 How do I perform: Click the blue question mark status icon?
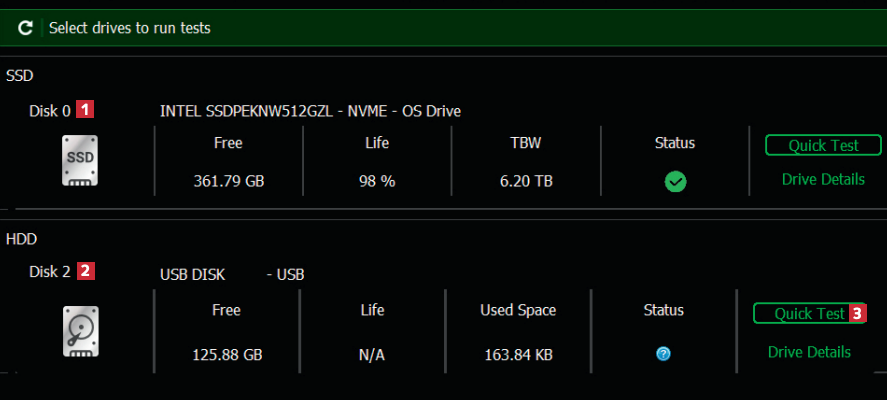pos(663,354)
